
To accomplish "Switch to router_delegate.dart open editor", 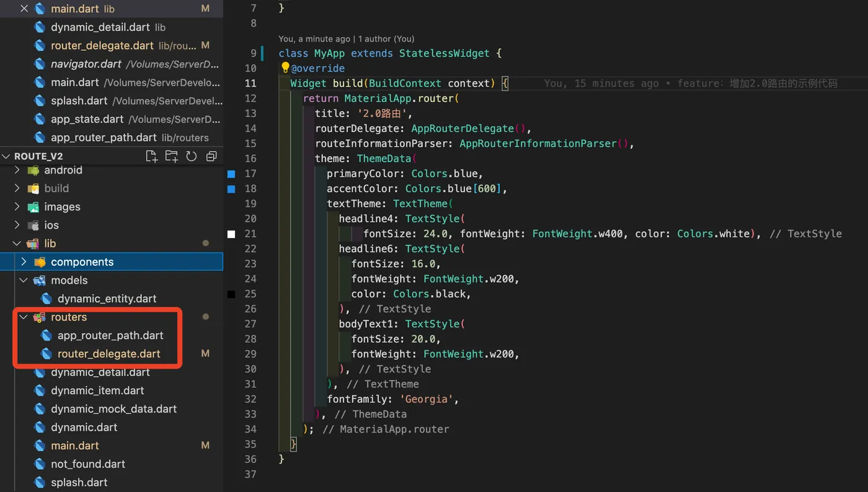I will (112, 45).
